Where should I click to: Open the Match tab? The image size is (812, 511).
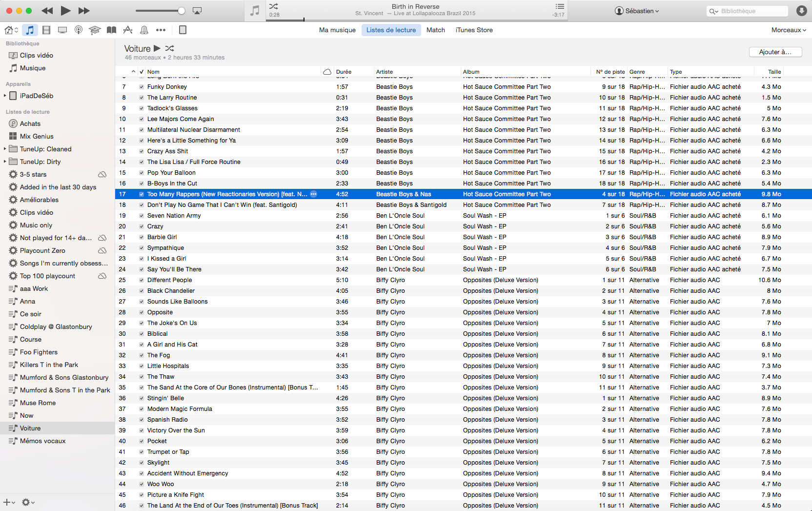click(436, 30)
